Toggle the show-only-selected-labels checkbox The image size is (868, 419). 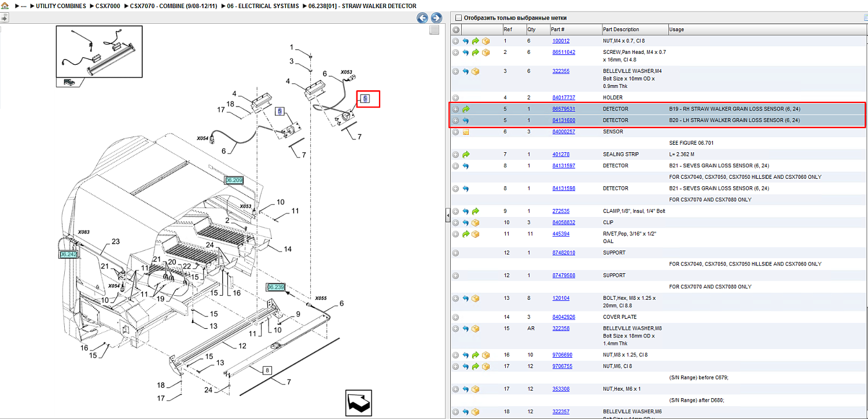pos(459,18)
